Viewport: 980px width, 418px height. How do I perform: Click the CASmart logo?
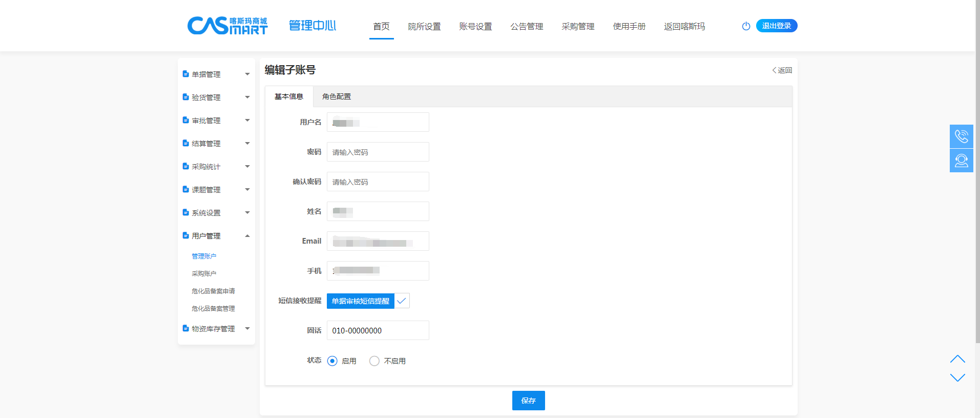[227, 26]
